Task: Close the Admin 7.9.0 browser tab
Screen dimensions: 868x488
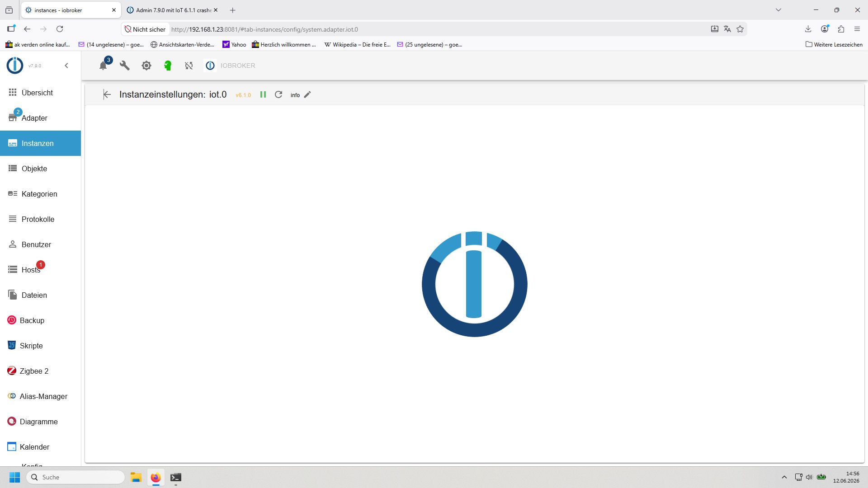Action: [x=216, y=10]
